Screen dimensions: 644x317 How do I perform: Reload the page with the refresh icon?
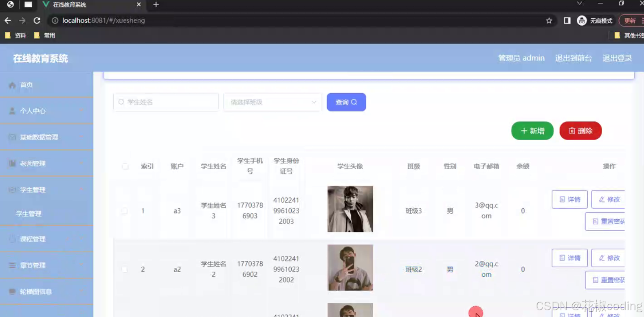[x=37, y=20]
